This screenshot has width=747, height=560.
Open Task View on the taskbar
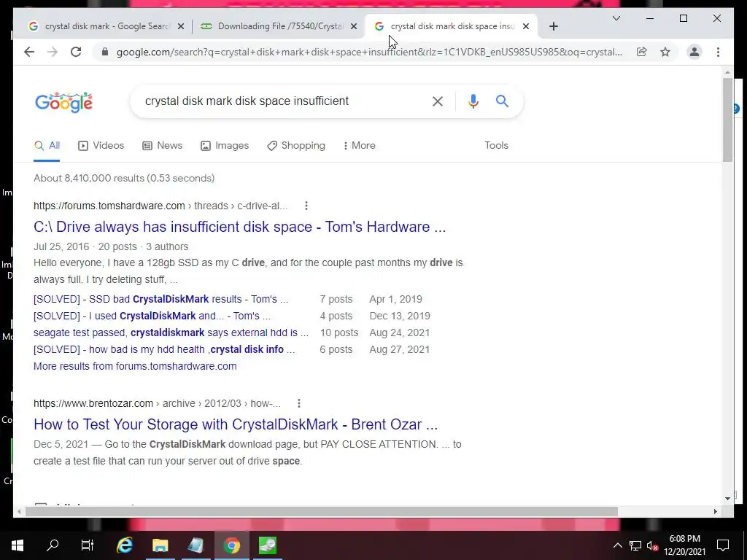(x=88, y=545)
